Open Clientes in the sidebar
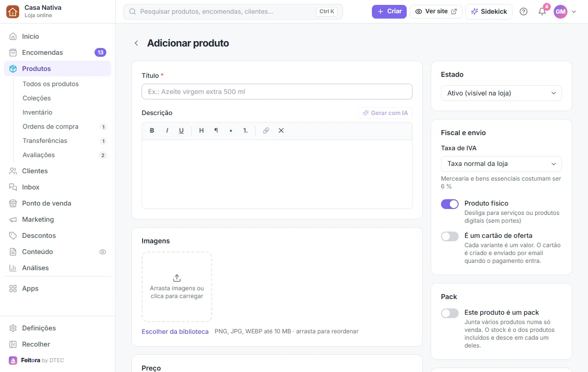588x372 pixels. pyautogui.click(x=58, y=171)
